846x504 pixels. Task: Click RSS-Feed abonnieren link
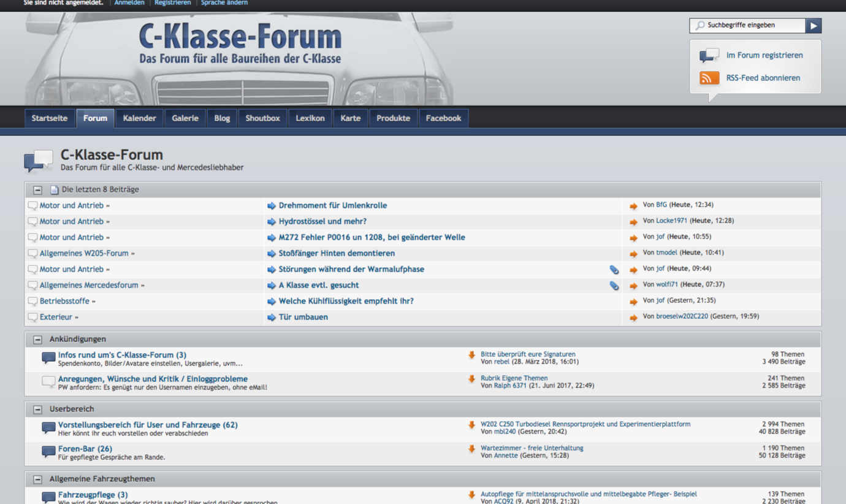(763, 78)
